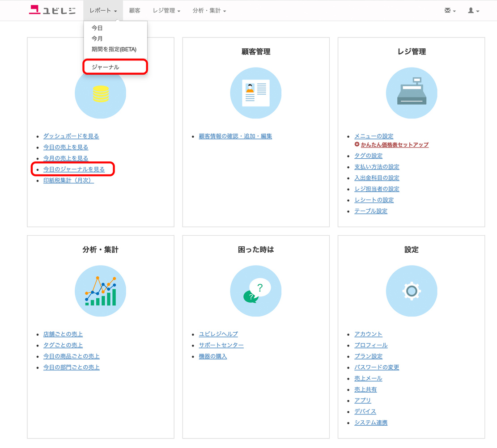This screenshot has width=497, height=448.
Task: Open 印紙税集計(月次) link
Action: [x=68, y=180]
